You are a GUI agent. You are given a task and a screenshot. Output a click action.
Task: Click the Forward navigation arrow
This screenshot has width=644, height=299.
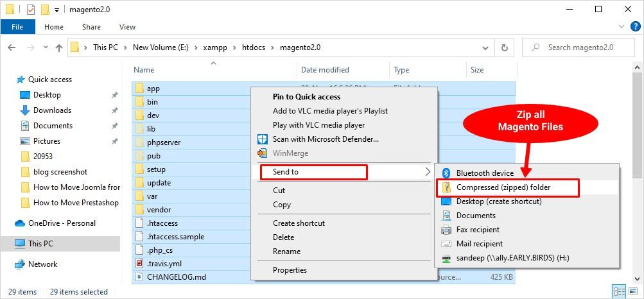pyautogui.click(x=31, y=47)
